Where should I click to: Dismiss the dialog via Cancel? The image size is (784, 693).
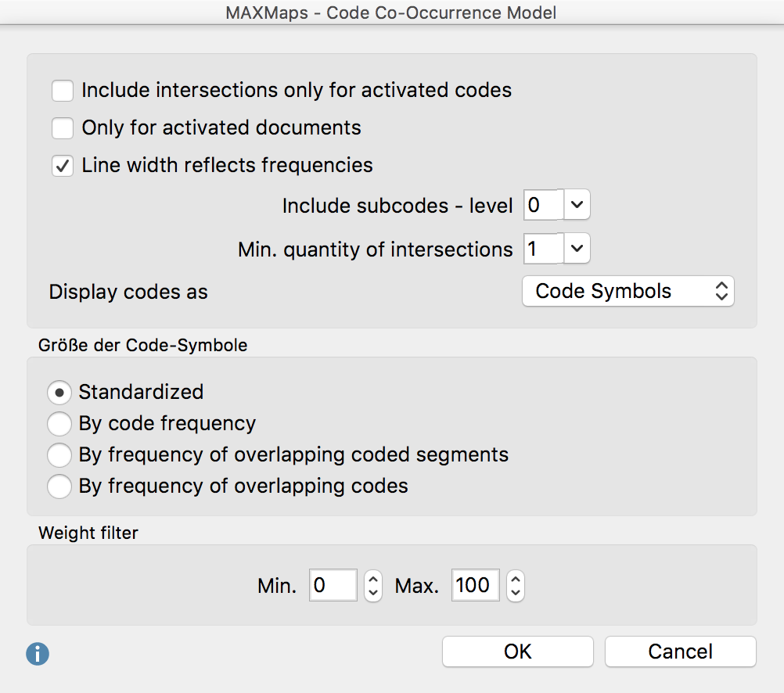(x=680, y=651)
